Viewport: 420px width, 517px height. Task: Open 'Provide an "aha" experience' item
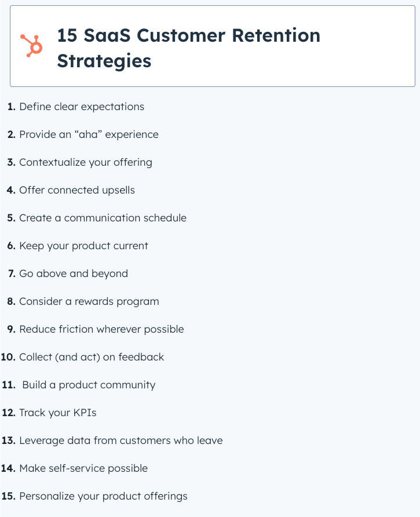89,134
